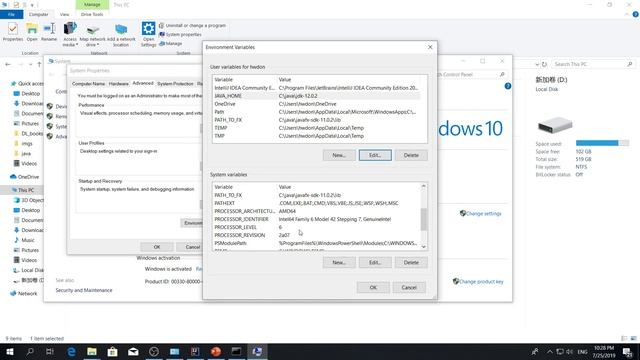Click the Properties icon in the ribbon

[13, 32]
